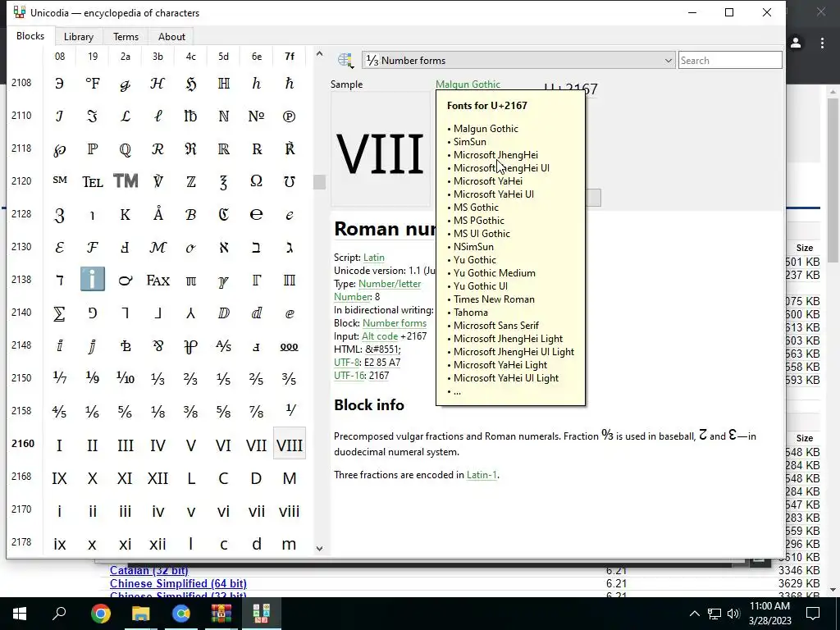The width and height of the screenshot is (840, 630).
Task: Open the UTF-16 term link
Action: point(349,376)
